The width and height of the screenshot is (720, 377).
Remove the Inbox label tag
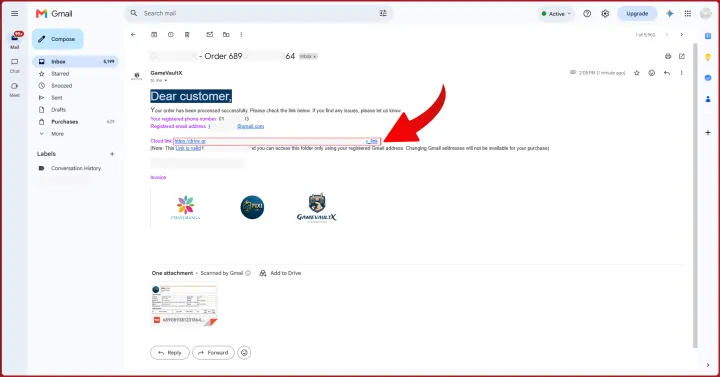(x=315, y=56)
